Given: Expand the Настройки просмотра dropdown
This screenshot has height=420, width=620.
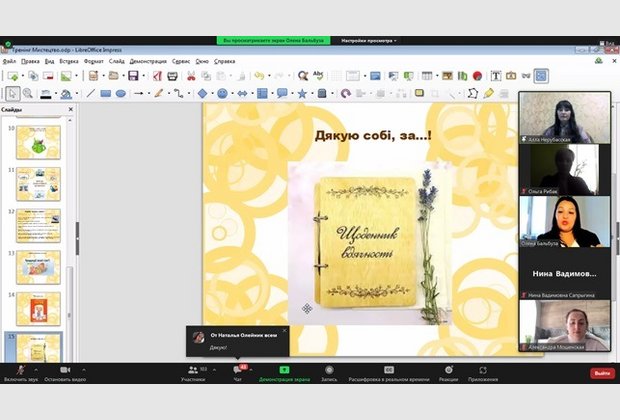Looking at the screenshot, I should coord(370,40).
